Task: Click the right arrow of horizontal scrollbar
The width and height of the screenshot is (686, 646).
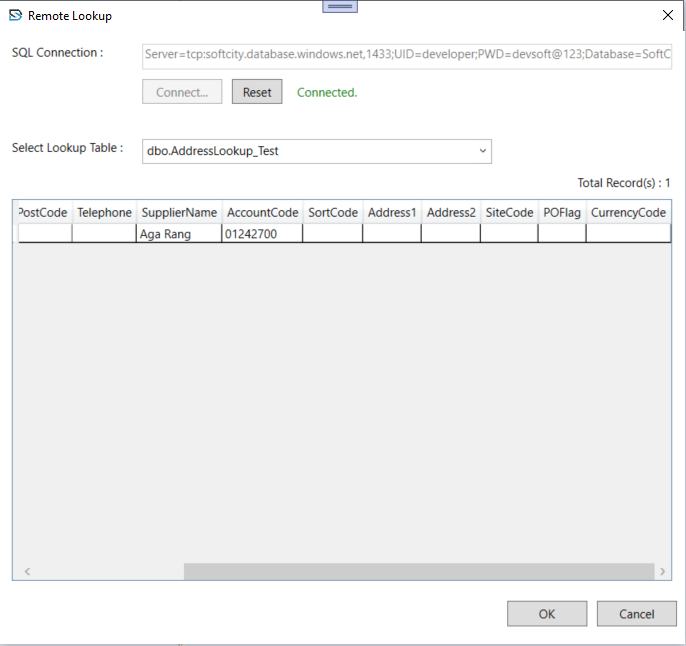Action: click(x=662, y=571)
